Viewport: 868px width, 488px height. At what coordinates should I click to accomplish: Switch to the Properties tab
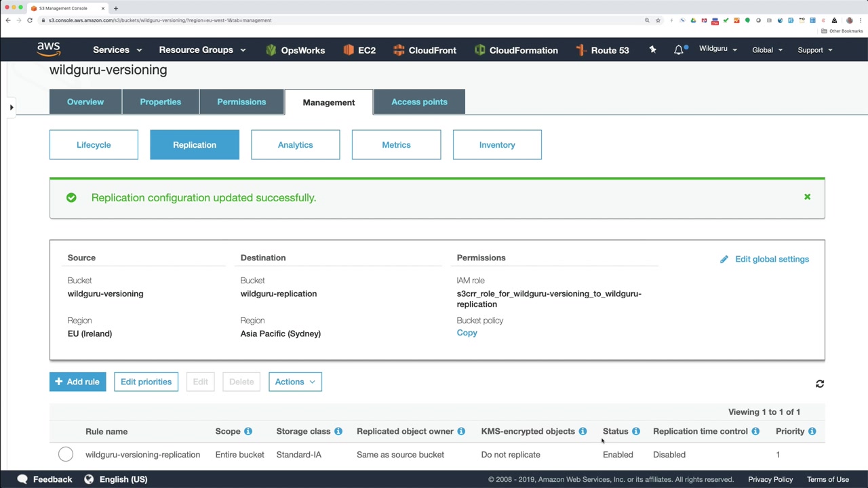161,102
